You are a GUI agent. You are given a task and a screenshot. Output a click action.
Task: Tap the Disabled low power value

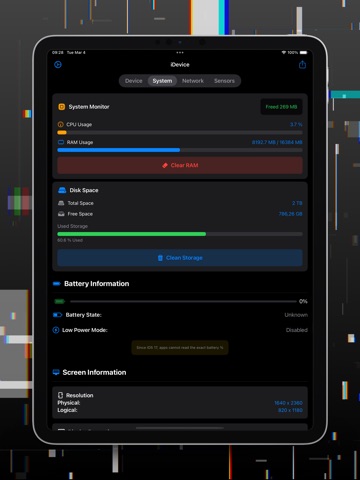[297, 330]
